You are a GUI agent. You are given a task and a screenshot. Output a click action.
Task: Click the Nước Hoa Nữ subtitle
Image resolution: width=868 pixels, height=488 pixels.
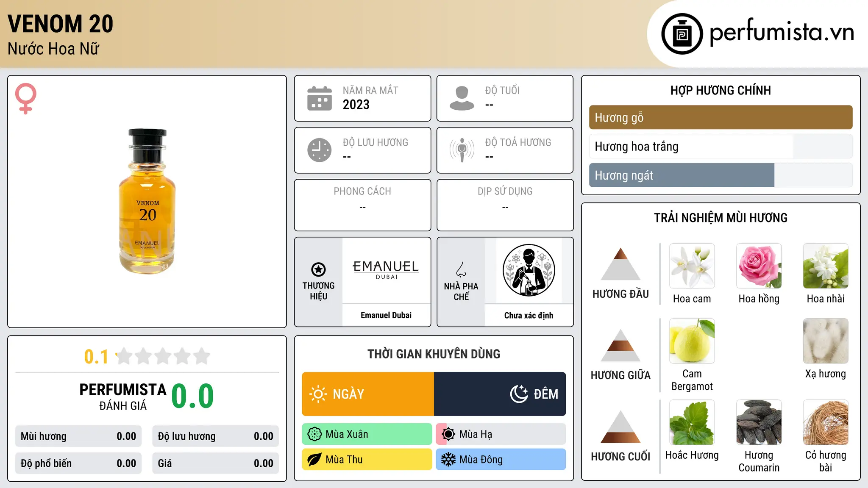[x=53, y=49]
